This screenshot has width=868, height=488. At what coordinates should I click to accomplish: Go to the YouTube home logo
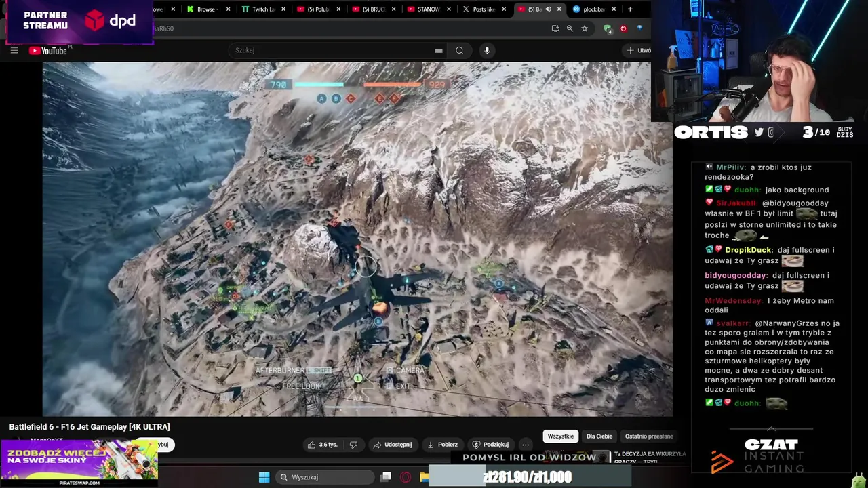[x=48, y=51]
